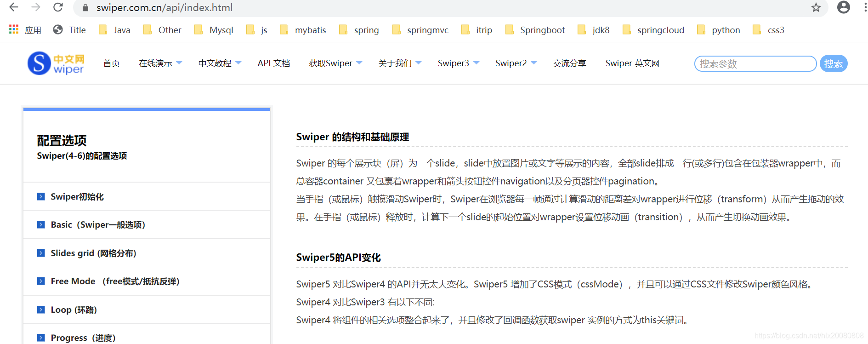Open the python bookmark folder
Image resolution: width=868 pixels, height=344 pixels.
718,30
